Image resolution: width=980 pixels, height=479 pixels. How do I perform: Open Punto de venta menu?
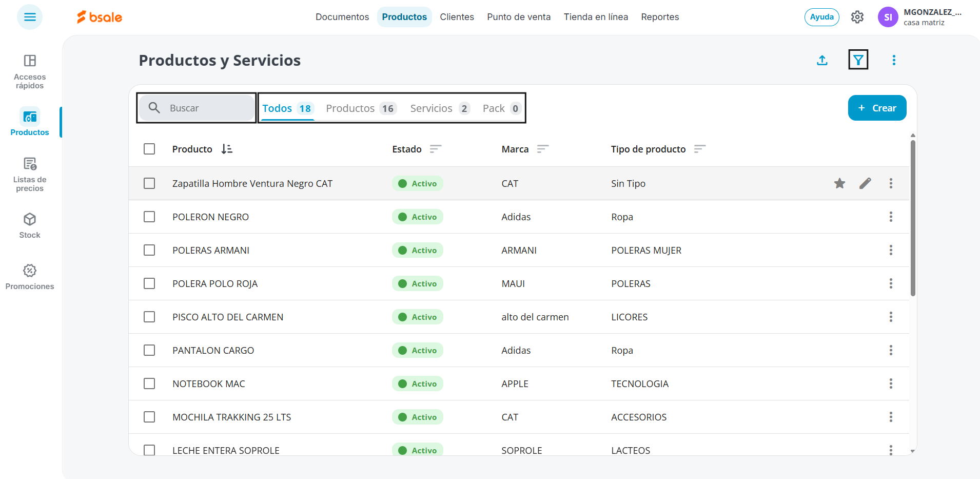point(519,17)
